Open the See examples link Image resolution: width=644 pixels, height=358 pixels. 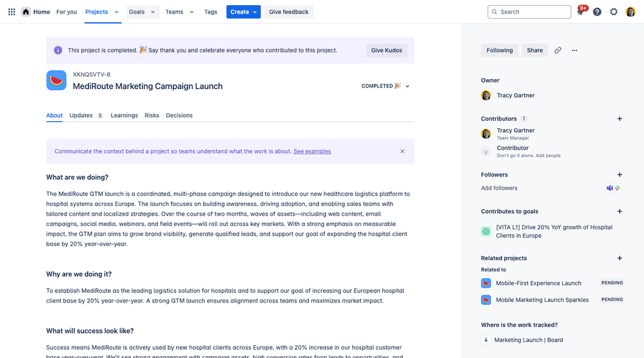point(312,151)
